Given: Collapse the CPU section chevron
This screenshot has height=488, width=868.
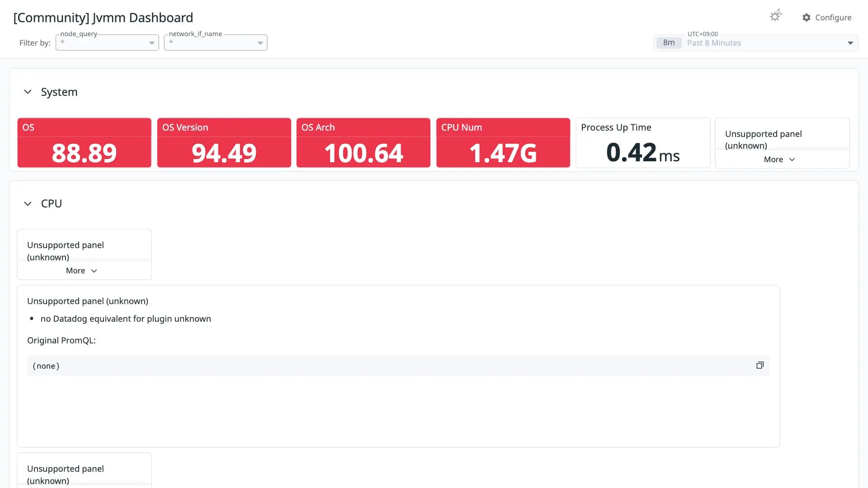Looking at the screenshot, I should 28,204.
